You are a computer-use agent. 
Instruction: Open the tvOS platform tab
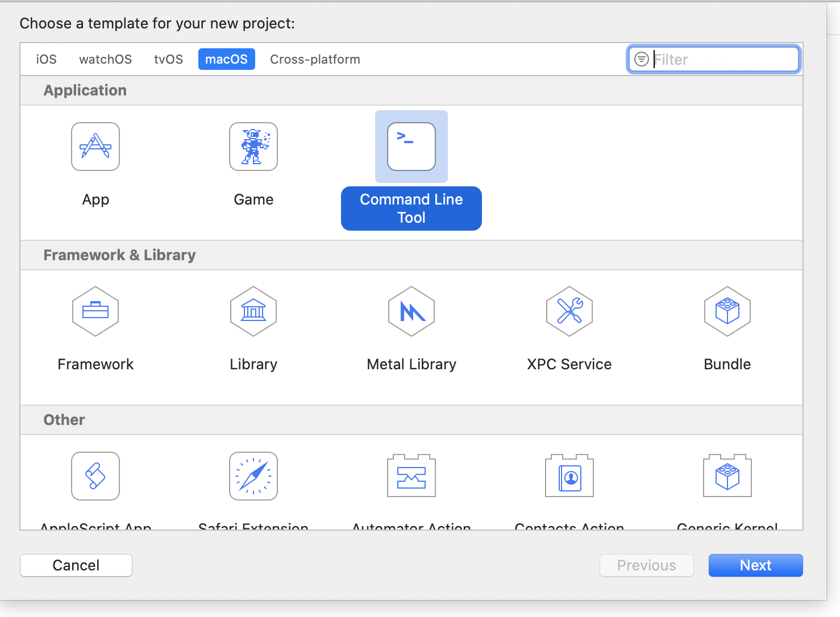pyautogui.click(x=169, y=59)
